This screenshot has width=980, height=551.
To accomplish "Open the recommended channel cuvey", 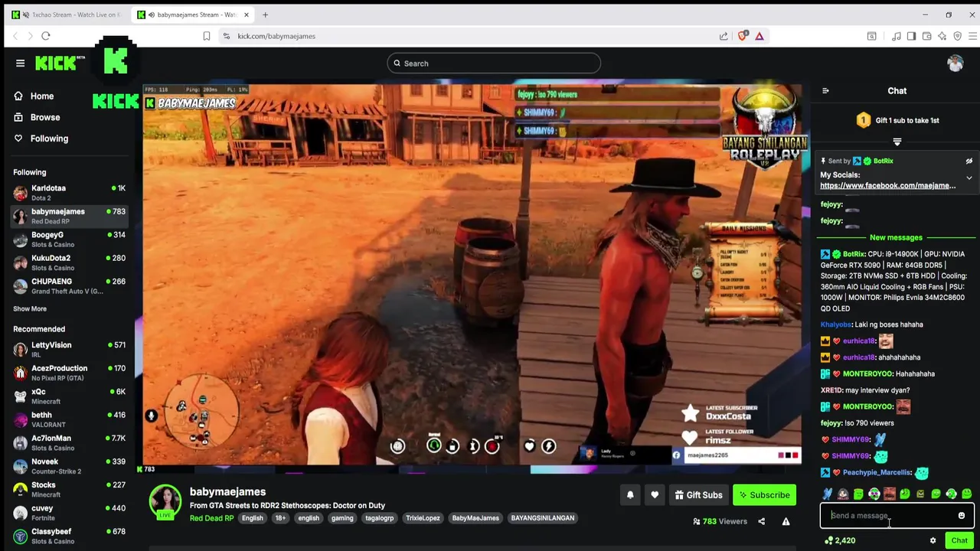I will 69,513.
